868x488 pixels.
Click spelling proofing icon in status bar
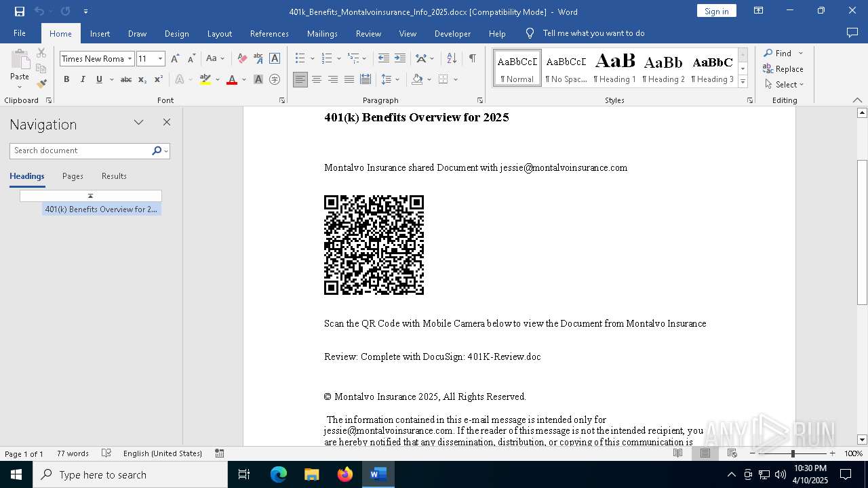[106, 453]
